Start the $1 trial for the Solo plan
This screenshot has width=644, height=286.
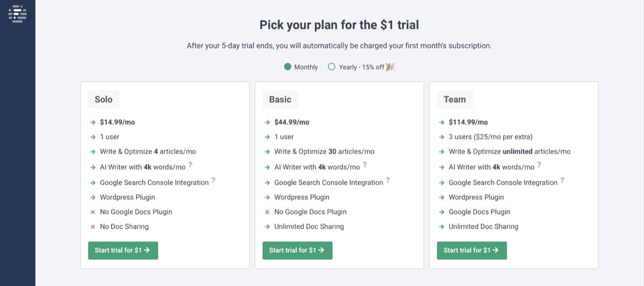point(123,251)
